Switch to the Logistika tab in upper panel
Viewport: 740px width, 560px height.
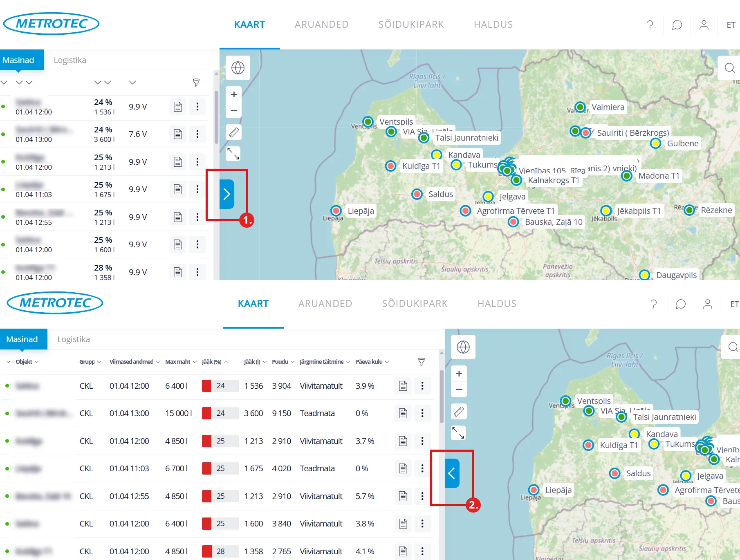(x=70, y=60)
